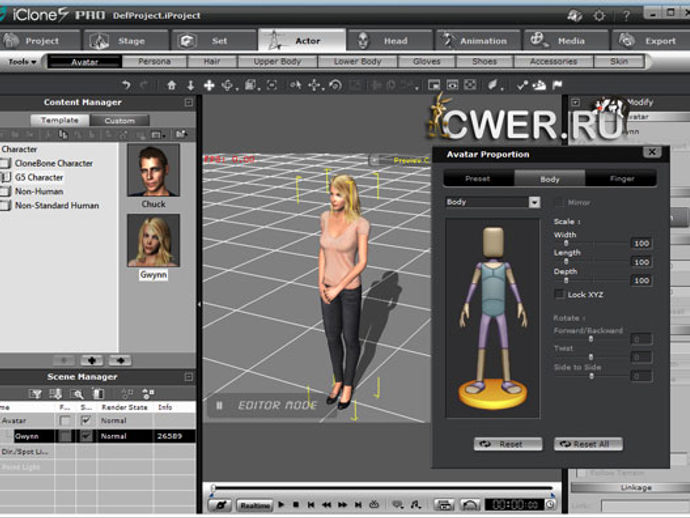This screenshot has width=690, height=518.
Task: Toggle Gwynn row freeze checkbox
Action: 65,436
